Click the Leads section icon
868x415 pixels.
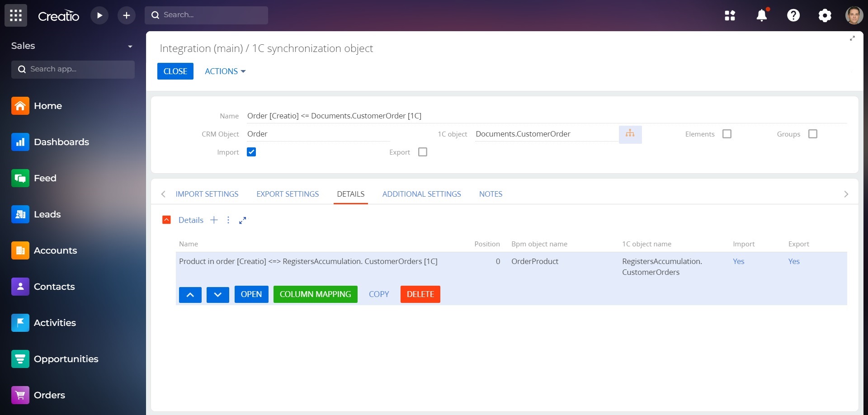20,214
